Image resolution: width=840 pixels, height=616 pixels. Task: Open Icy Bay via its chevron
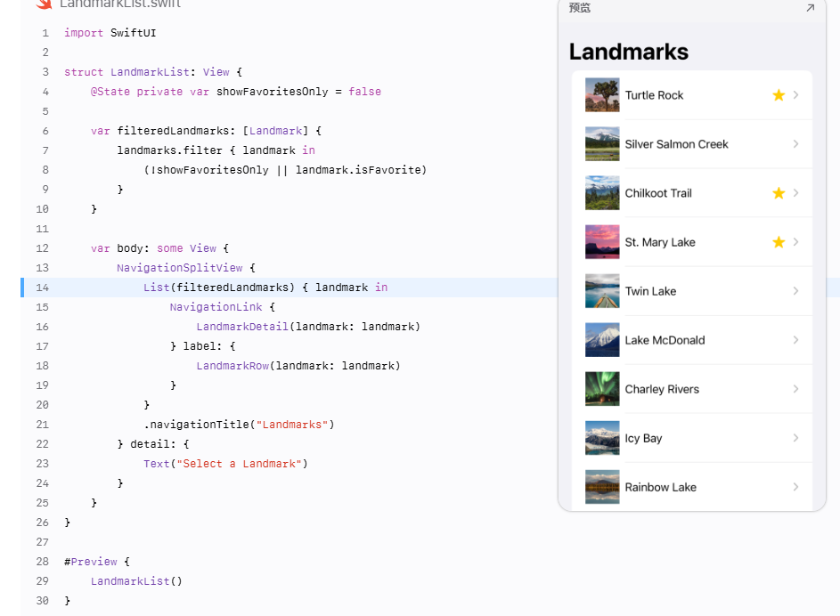[x=796, y=438]
